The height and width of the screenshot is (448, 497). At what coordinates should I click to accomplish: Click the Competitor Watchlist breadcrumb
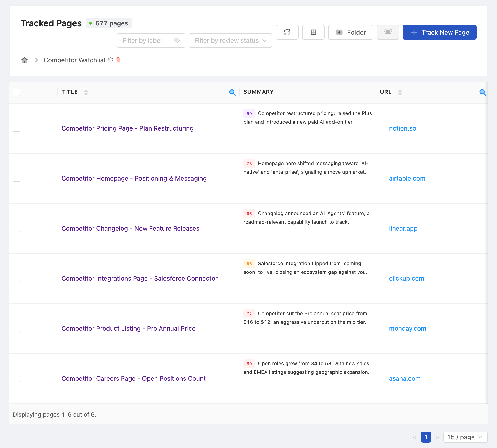coord(74,60)
